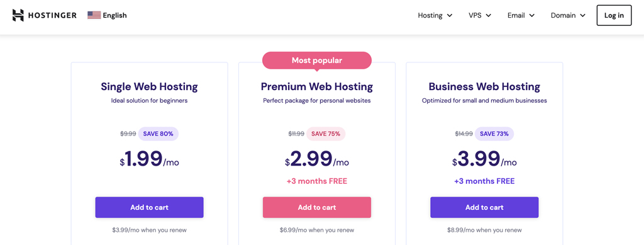Select the Business Web Hosting title
Screen dimensions: 644x245
485,87
